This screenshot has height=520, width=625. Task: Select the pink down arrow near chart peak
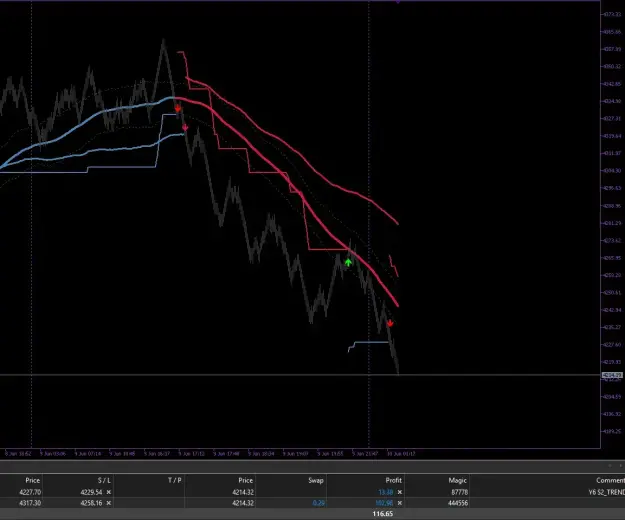pyautogui.click(x=185, y=127)
